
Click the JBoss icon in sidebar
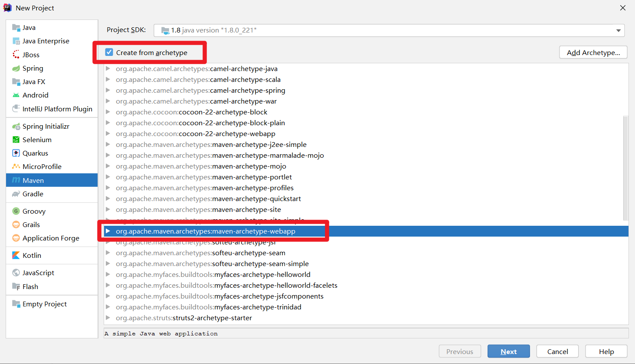(x=16, y=55)
